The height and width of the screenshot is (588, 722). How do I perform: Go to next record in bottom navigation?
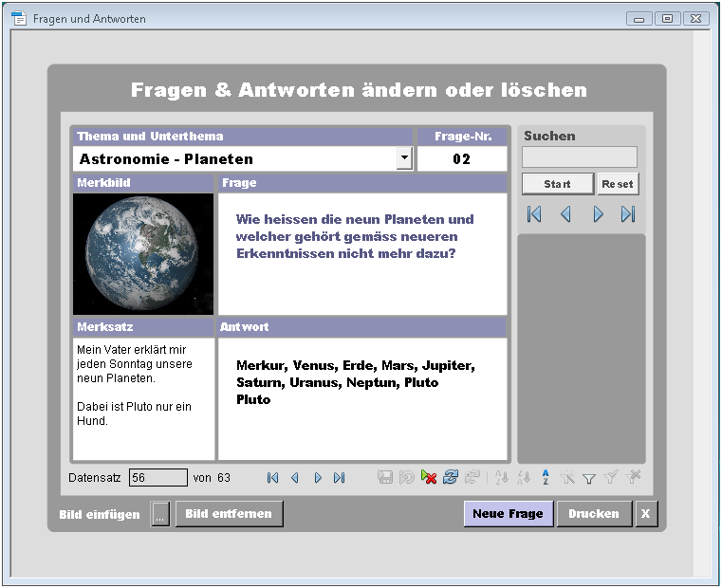click(318, 478)
